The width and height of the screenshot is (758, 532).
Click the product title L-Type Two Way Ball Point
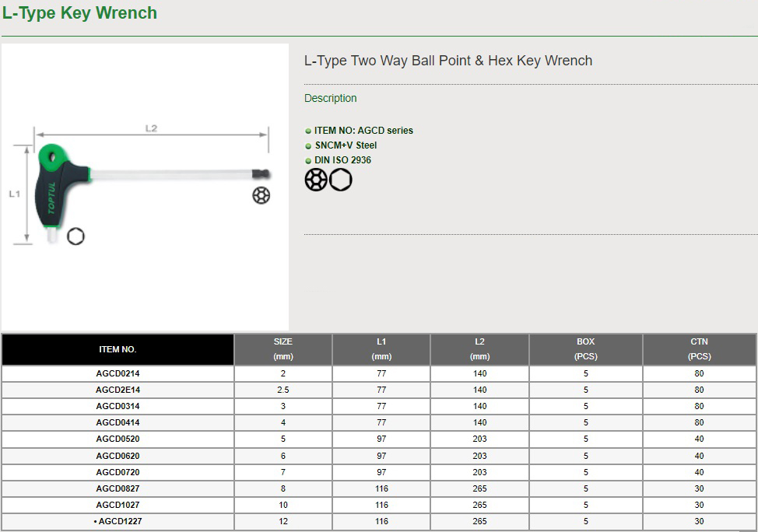point(447,61)
